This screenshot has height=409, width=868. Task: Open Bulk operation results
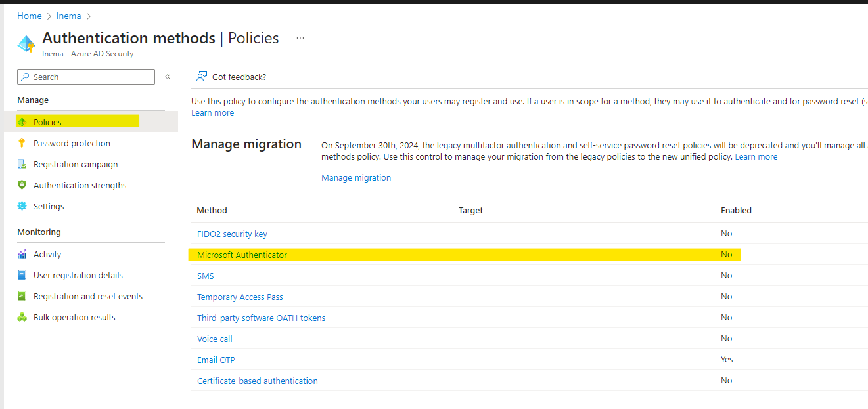[x=74, y=317]
